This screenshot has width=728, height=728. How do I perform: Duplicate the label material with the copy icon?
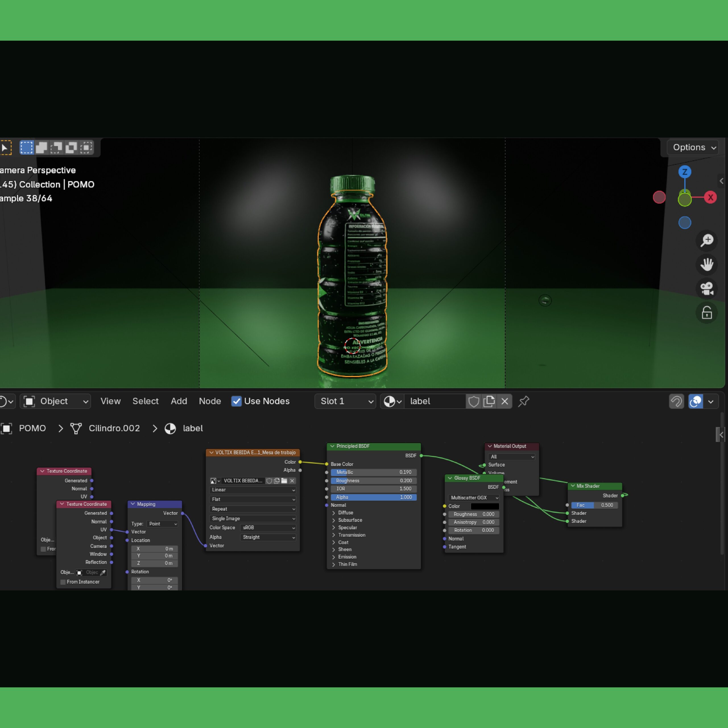(x=489, y=401)
